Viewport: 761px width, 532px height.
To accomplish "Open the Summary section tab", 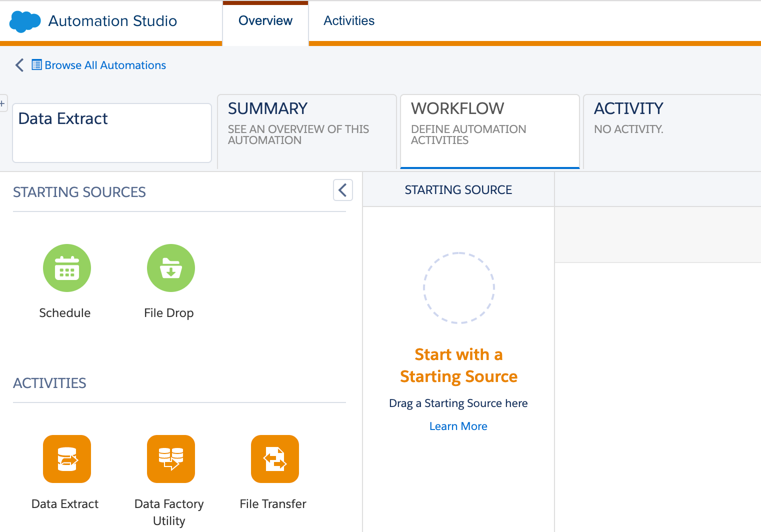I will 307,131.
